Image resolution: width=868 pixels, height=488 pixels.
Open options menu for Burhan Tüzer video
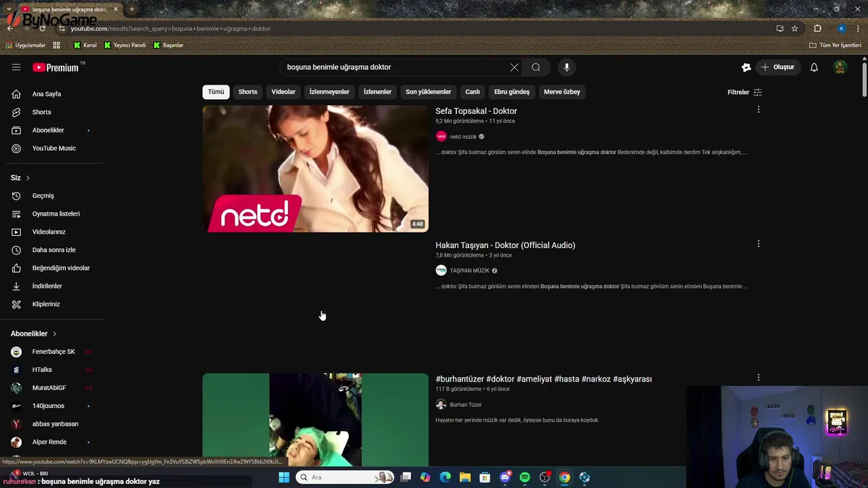coord(758,378)
